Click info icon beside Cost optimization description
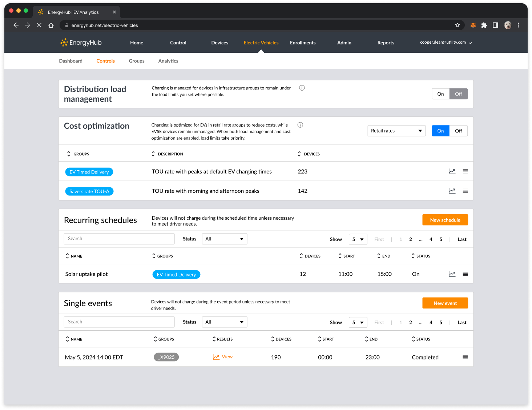532x410 pixels. pyautogui.click(x=300, y=125)
